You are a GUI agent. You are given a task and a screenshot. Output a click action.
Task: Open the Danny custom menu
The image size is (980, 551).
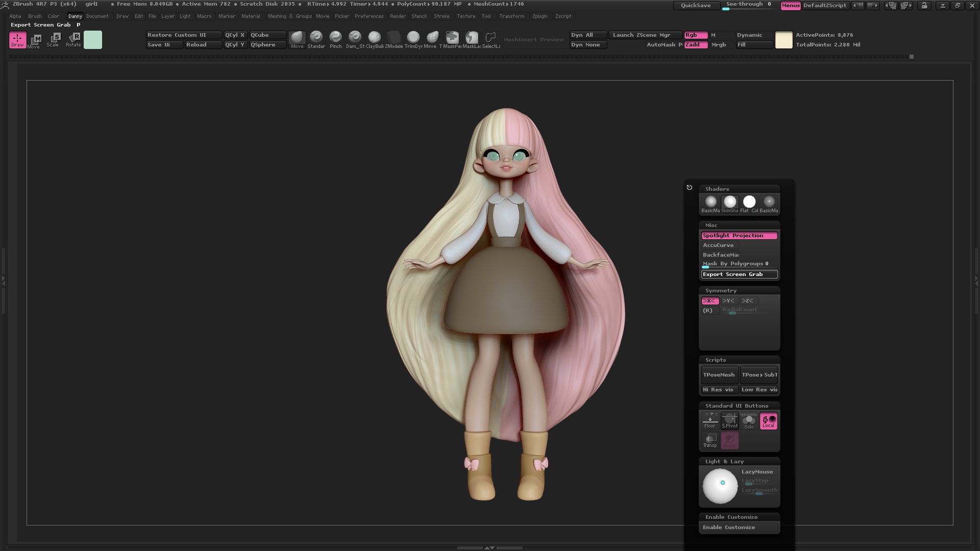[75, 16]
